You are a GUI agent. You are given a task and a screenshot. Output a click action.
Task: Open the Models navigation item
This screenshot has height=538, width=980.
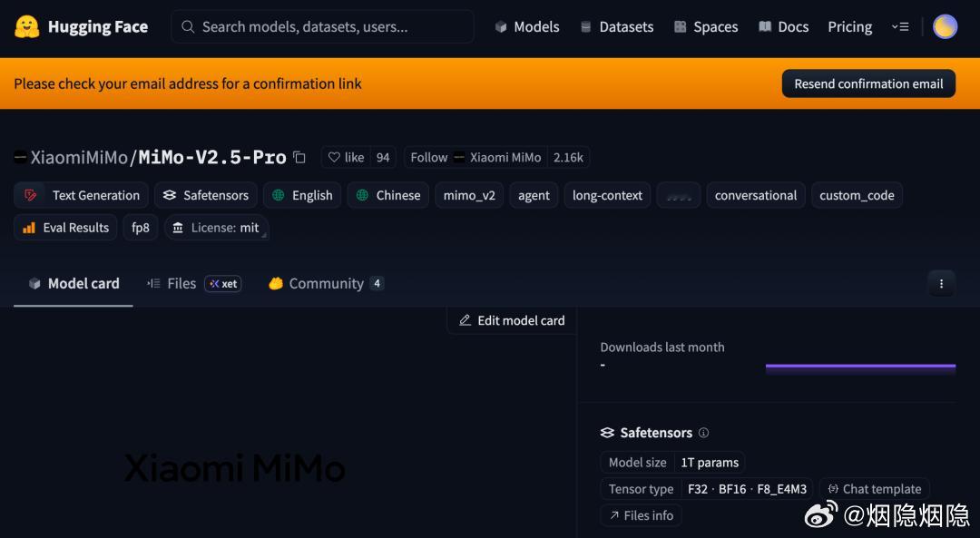point(527,27)
